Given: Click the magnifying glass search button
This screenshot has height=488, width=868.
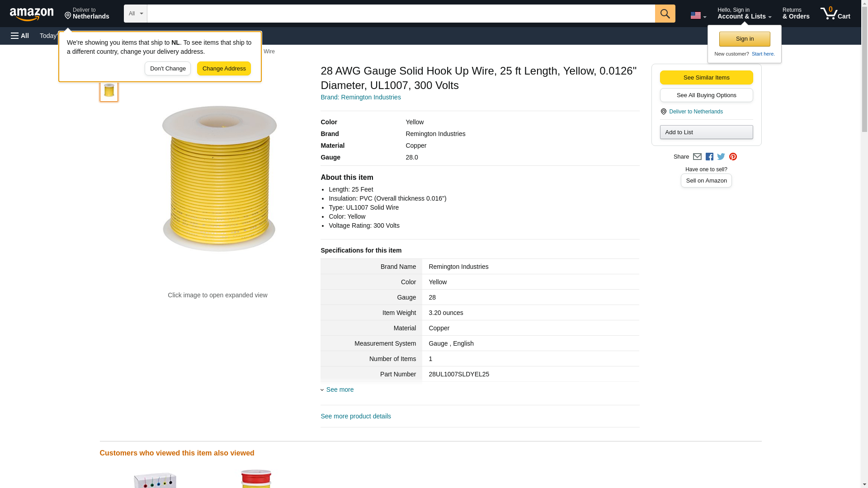Looking at the screenshot, I should point(665,14).
